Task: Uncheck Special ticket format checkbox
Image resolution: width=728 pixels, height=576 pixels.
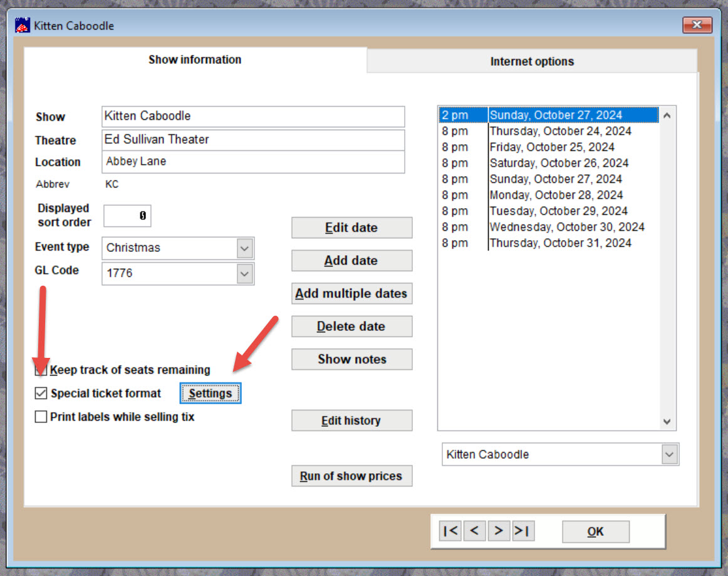Action: tap(41, 394)
